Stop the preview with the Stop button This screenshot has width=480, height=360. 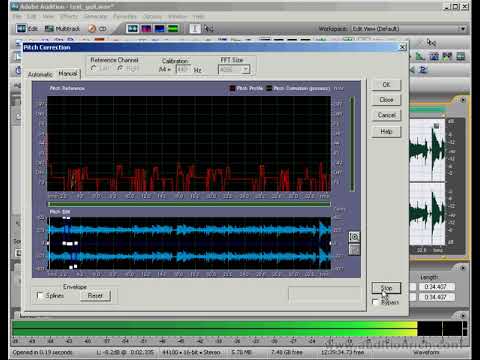click(x=386, y=288)
